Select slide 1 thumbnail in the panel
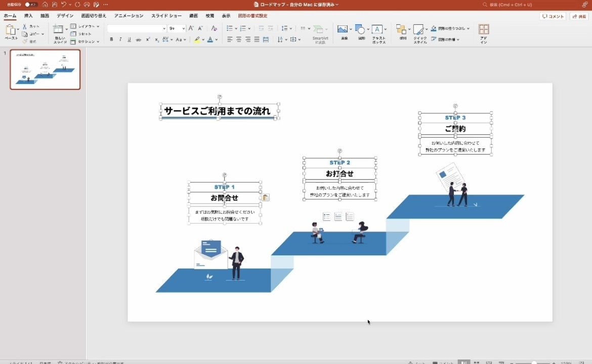 tap(45, 69)
